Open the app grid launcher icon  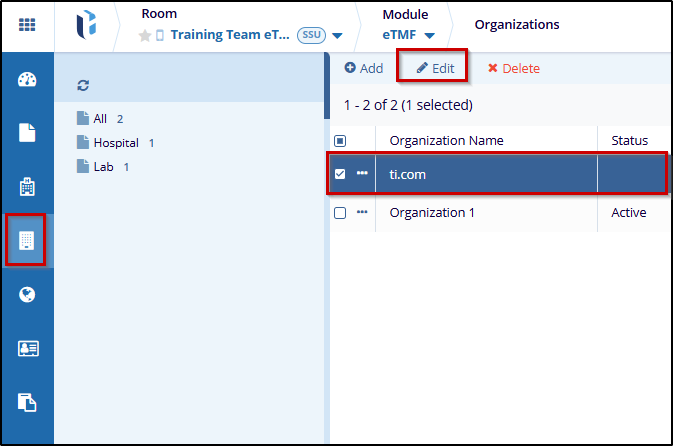[x=27, y=25]
